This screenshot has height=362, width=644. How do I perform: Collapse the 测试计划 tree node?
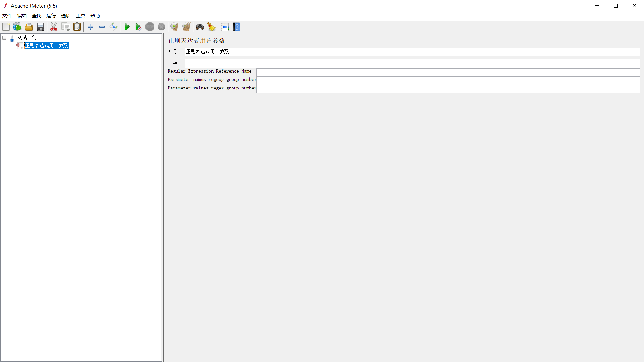pyautogui.click(x=4, y=38)
